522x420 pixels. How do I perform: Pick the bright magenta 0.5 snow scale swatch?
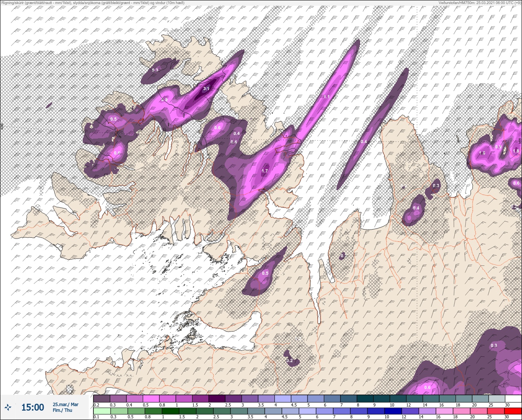(151, 398)
